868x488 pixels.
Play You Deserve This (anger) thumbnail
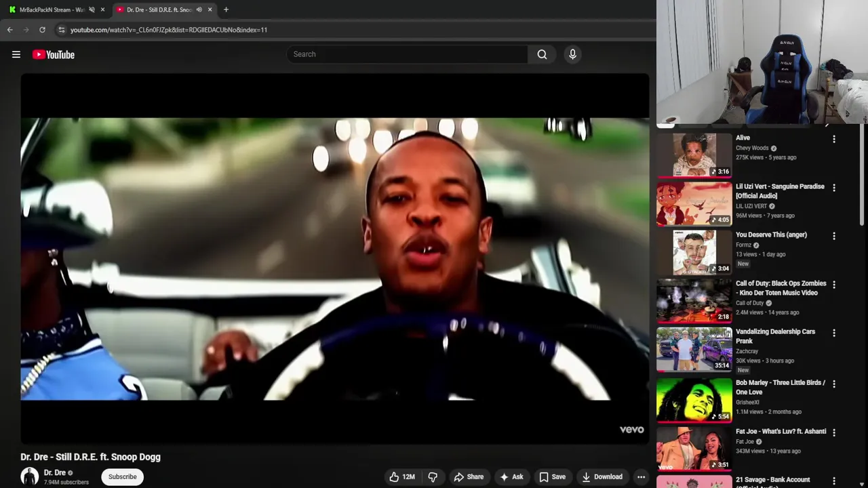(694, 252)
